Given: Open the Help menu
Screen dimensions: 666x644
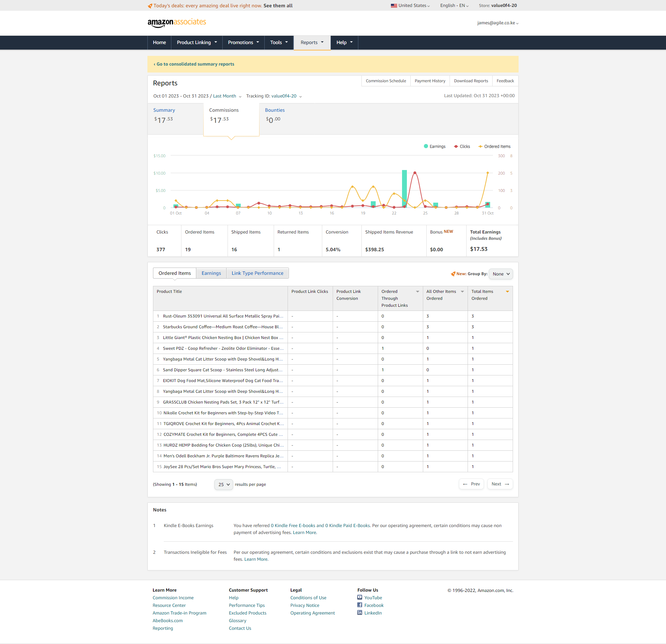Looking at the screenshot, I should tap(344, 42).
